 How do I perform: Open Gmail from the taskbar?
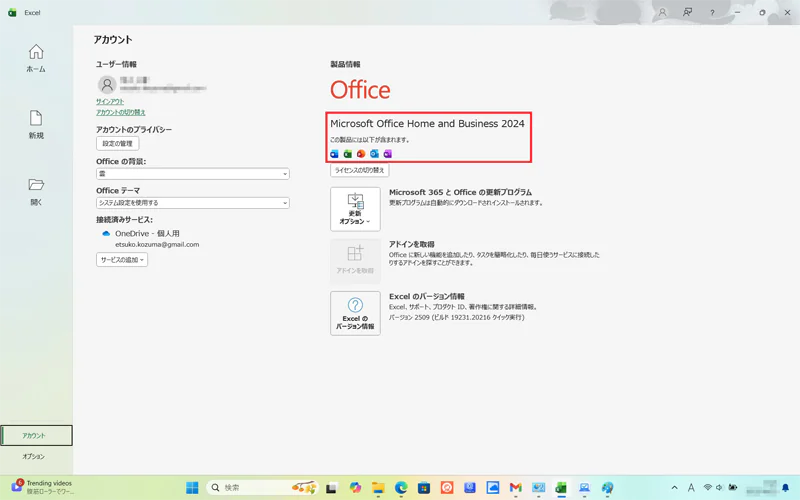[515, 488]
